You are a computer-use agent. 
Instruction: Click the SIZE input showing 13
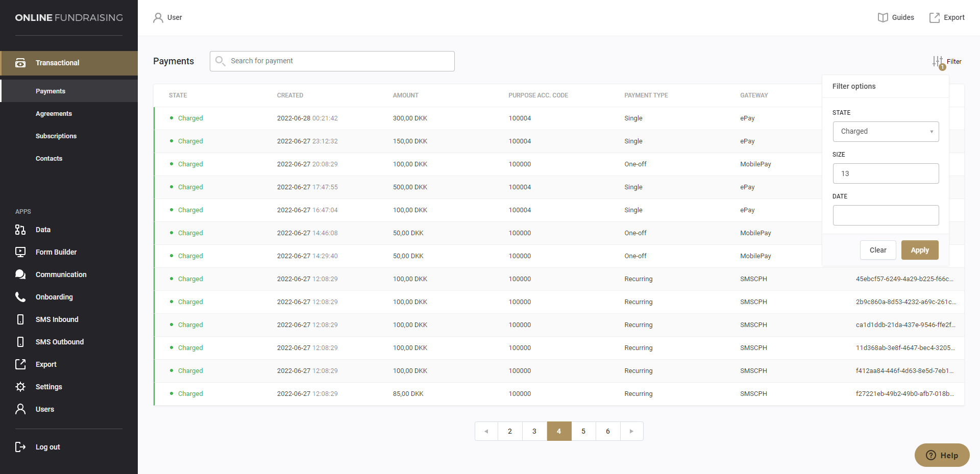886,173
